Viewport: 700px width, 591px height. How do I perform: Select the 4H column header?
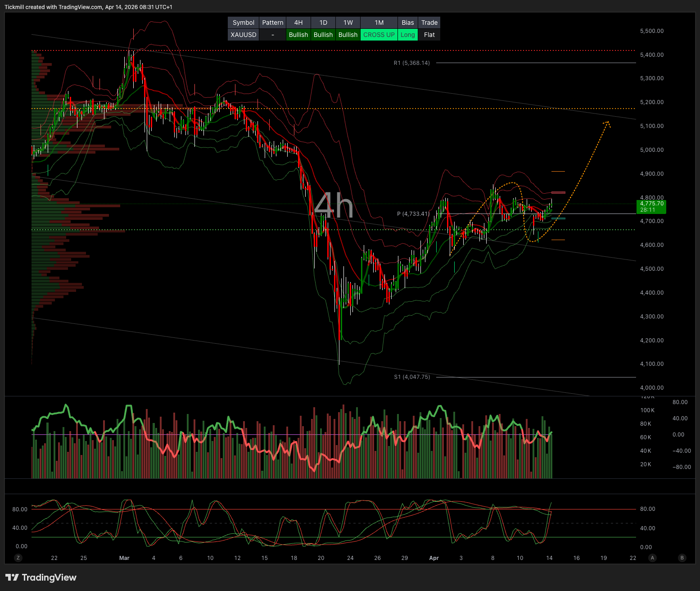click(x=298, y=23)
